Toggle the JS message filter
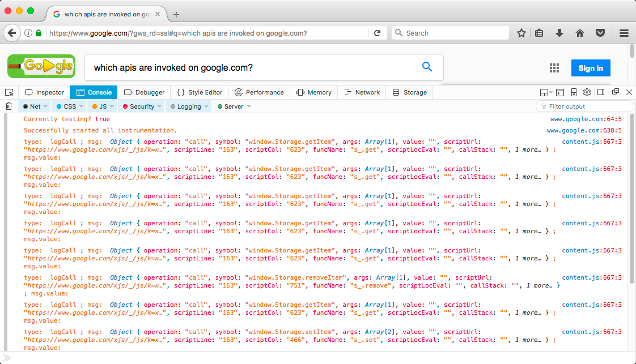The height and width of the screenshot is (364, 636). pos(99,106)
